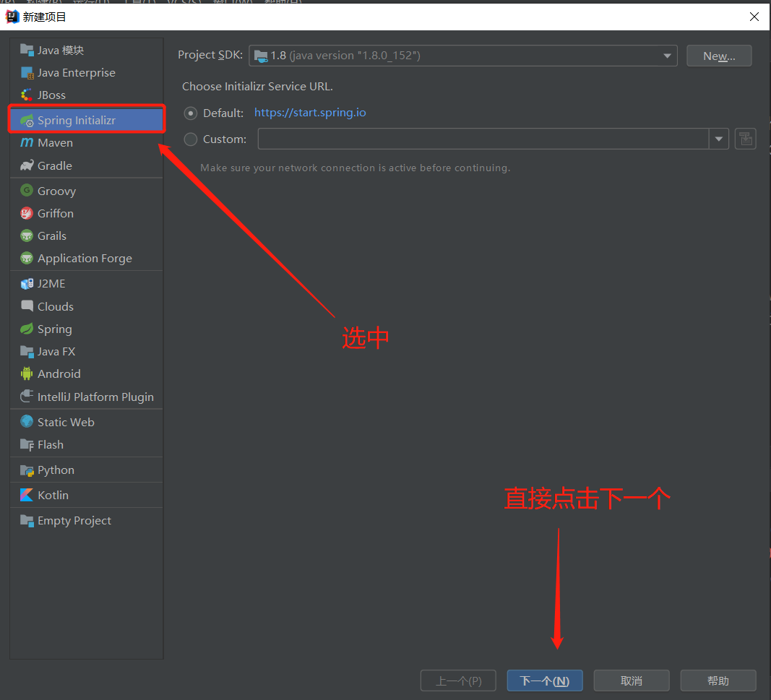Click the Custom URL text field
The image size is (771, 700).
(483, 139)
